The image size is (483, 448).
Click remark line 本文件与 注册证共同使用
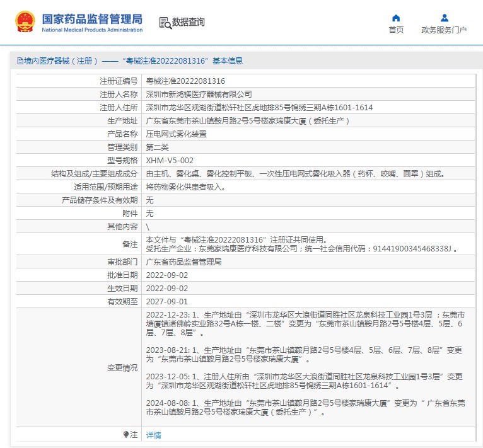coord(236,239)
